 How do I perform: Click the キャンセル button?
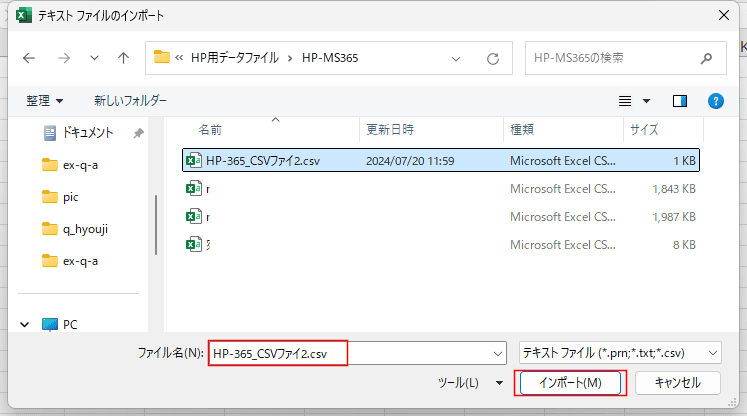pyautogui.click(x=677, y=383)
